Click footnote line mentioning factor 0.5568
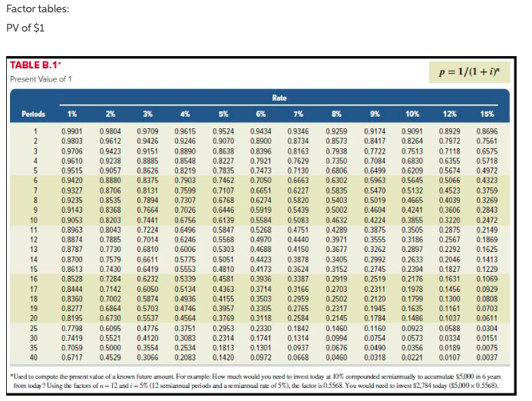This screenshot has height=401, width=532. 256,386
